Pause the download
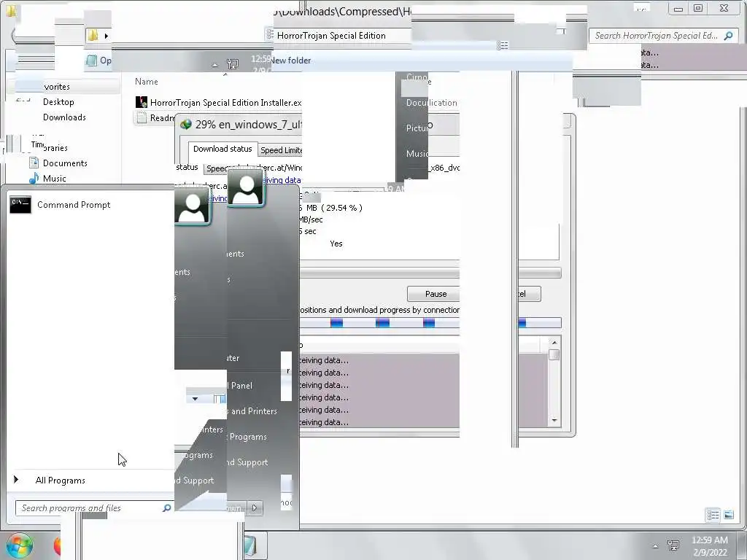The height and width of the screenshot is (560, 747). (x=433, y=294)
